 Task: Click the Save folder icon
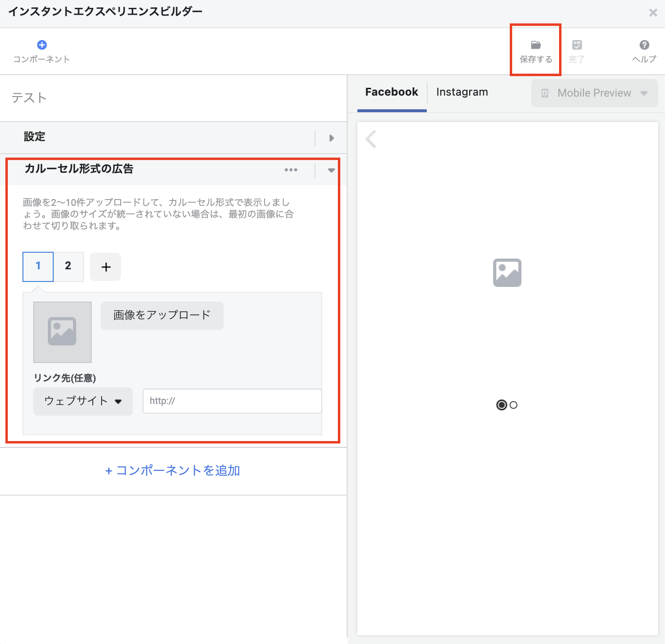pyautogui.click(x=536, y=45)
